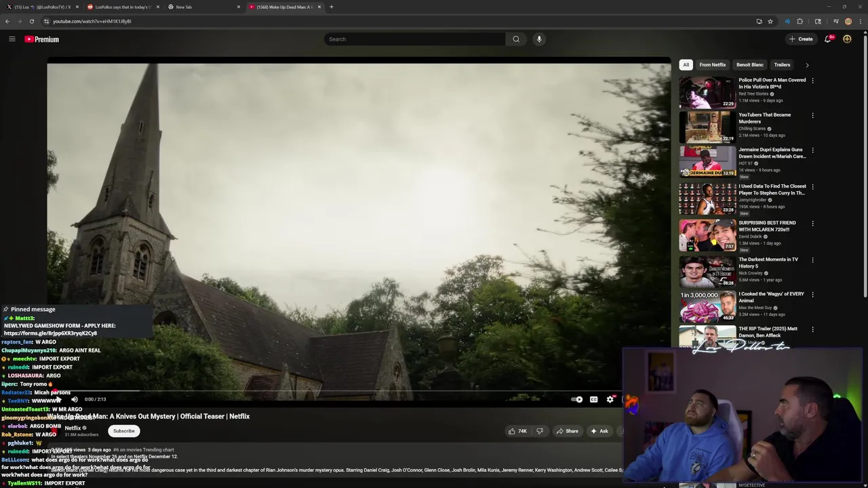Screen dimensions: 868x488
Task: Subscribe to the Netflix channel
Action: (124, 431)
